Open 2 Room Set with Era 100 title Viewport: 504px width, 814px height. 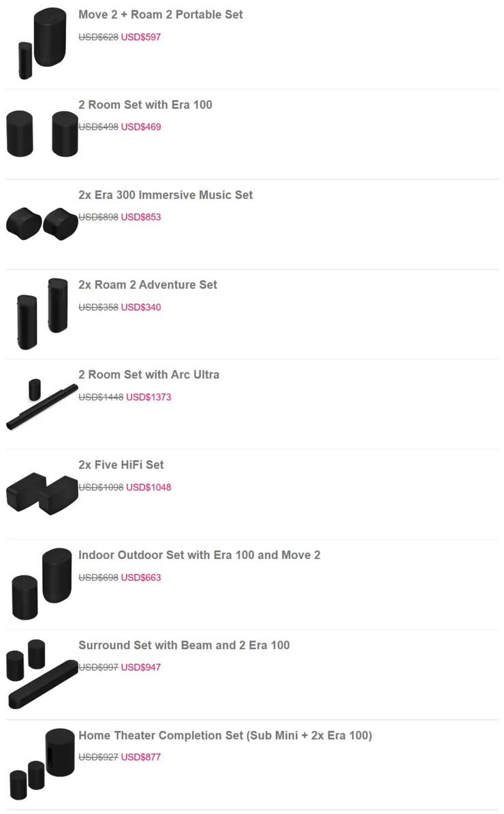(145, 104)
